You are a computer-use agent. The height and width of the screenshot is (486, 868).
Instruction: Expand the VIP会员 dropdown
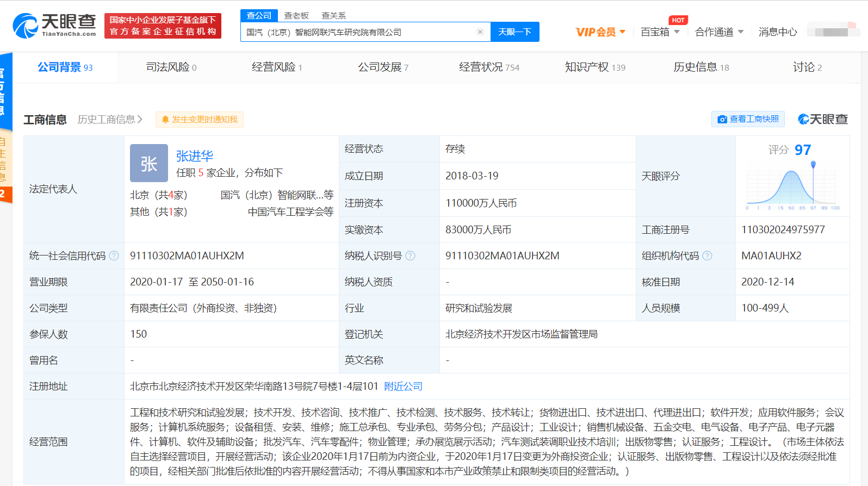pos(600,32)
